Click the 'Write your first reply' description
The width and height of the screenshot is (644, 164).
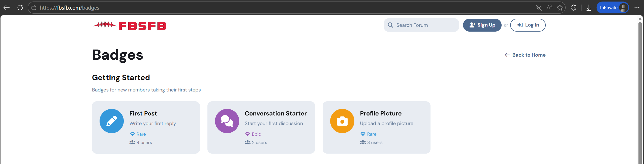(x=153, y=124)
